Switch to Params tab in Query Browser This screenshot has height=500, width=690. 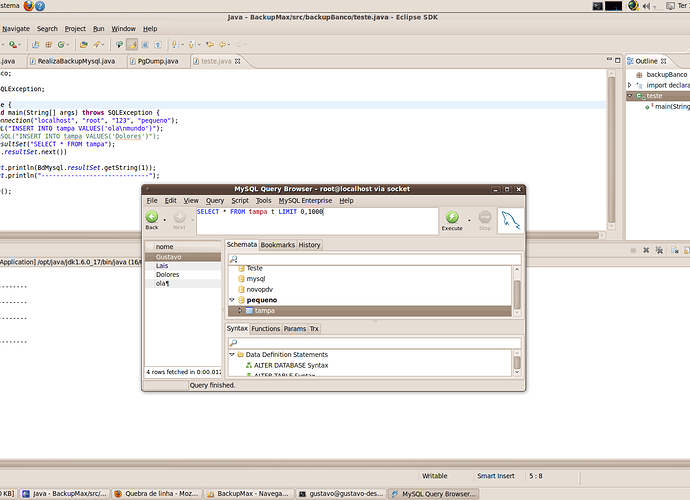[x=295, y=329]
